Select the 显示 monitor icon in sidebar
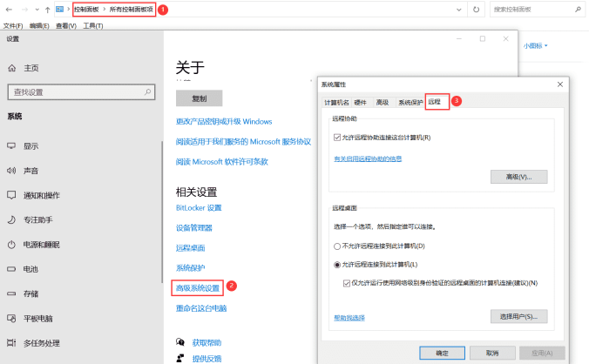Image resolution: width=589 pixels, height=364 pixels. pyautogui.click(x=11, y=145)
